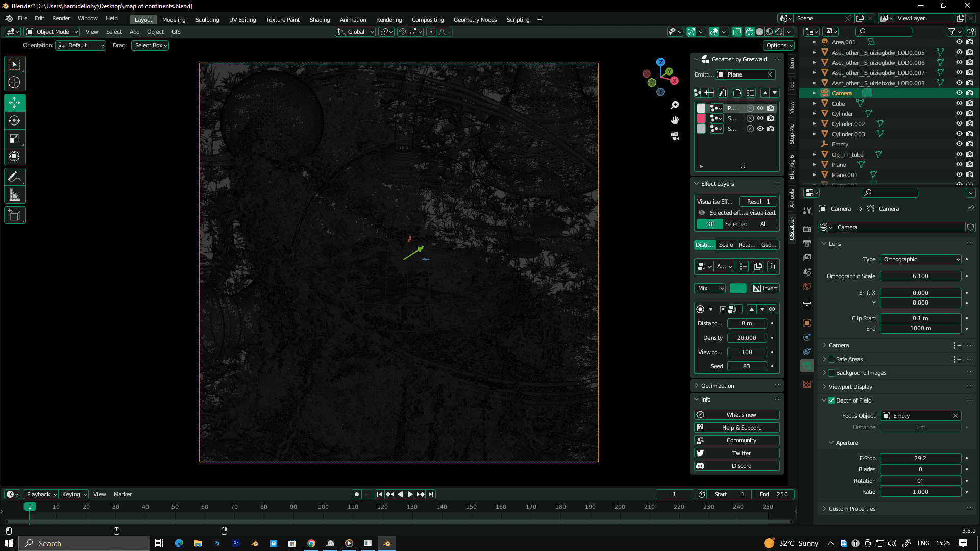This screenshot has width=980, height=551.
Task: Open the Community link
Action: (737, 440)
